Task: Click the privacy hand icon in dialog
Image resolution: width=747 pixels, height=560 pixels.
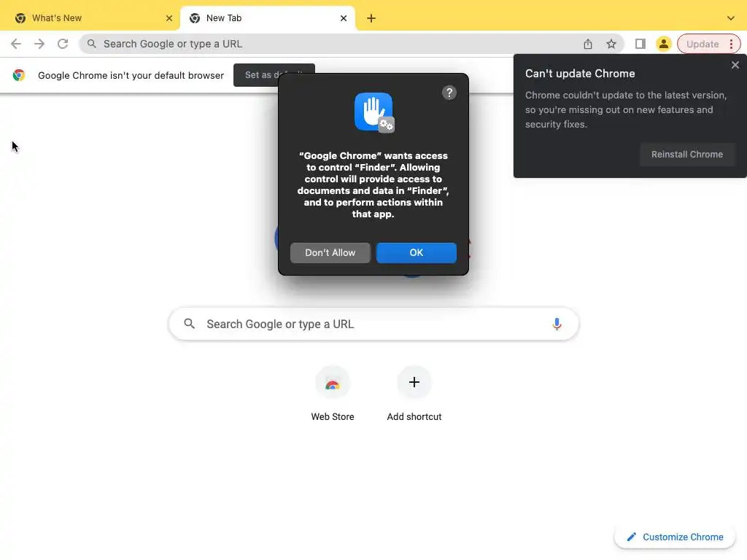Action: pos(374,112)
